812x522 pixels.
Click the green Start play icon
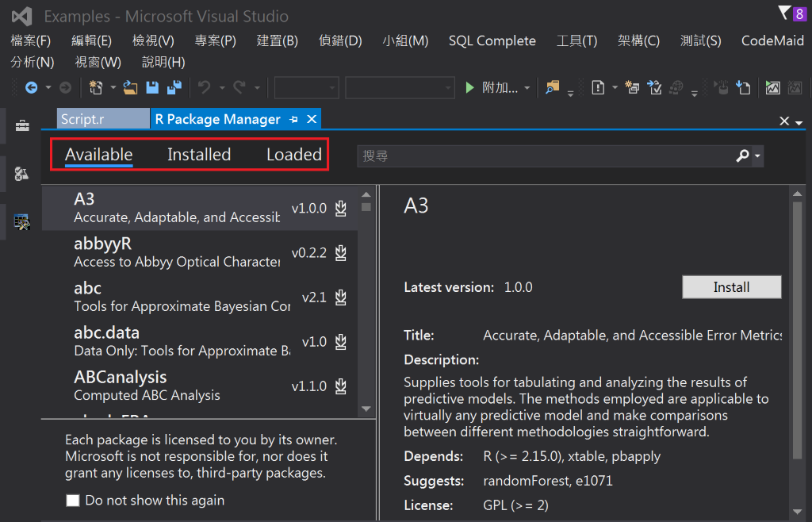[x=470, y=88]
